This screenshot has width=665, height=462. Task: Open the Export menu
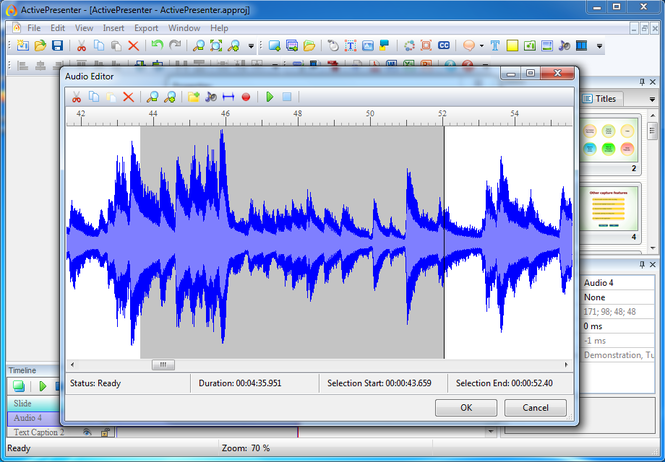(x=146, y=28)
